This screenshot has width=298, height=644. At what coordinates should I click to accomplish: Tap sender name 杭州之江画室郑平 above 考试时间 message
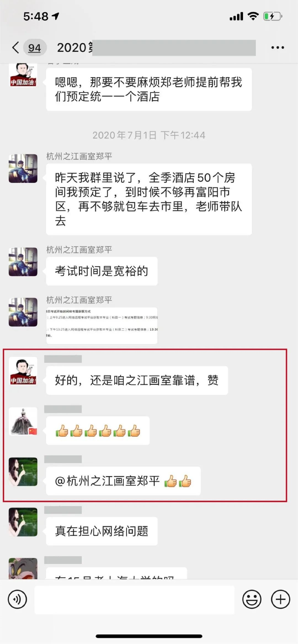point(79,250)
